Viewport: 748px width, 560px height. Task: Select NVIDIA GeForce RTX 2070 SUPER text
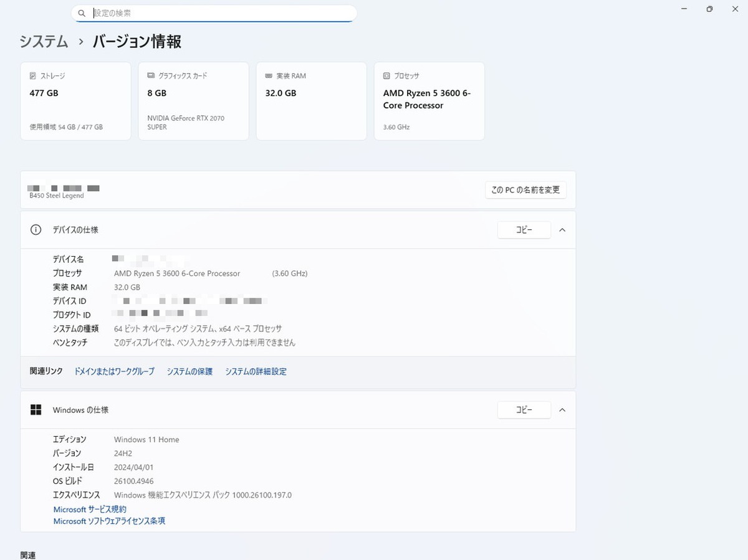(186, 123)
